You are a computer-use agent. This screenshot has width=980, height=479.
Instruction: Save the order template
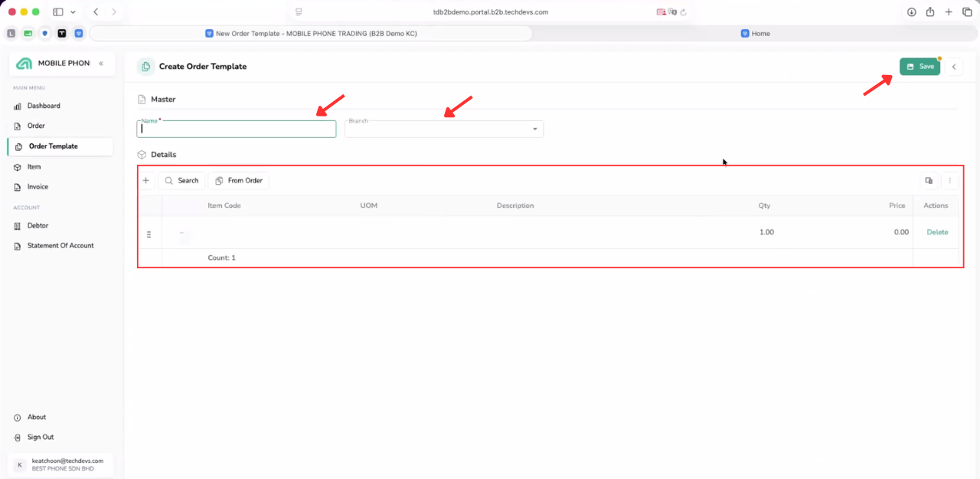(920, 67)
